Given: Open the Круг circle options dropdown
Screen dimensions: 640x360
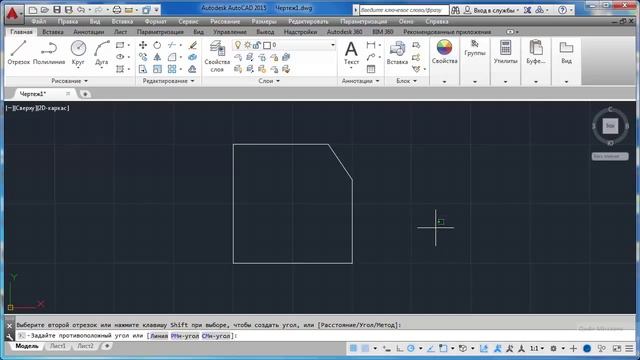Looking at the screenshot, I should pyautogui.click(x=78, y=68).
